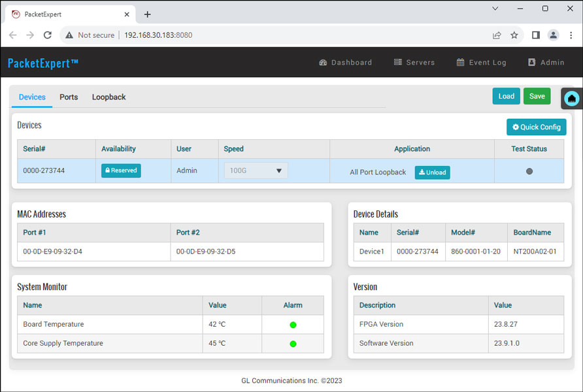583x392 pixels.
Task: Click the share page icon in address bar
Action: [497, 35]
